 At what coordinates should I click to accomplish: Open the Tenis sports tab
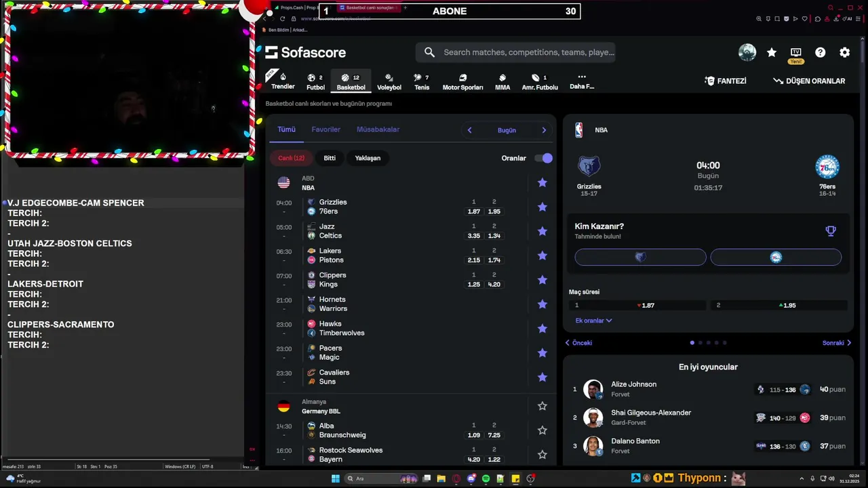tap(422, 82)
